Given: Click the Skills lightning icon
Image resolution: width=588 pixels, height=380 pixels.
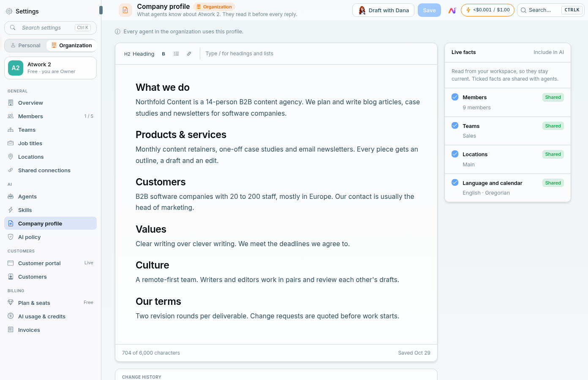Looking at the screenshot, I should point(11,210).
